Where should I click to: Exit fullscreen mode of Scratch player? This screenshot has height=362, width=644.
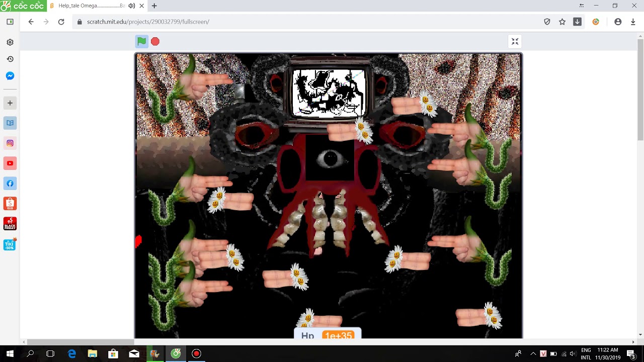(515, 42)
